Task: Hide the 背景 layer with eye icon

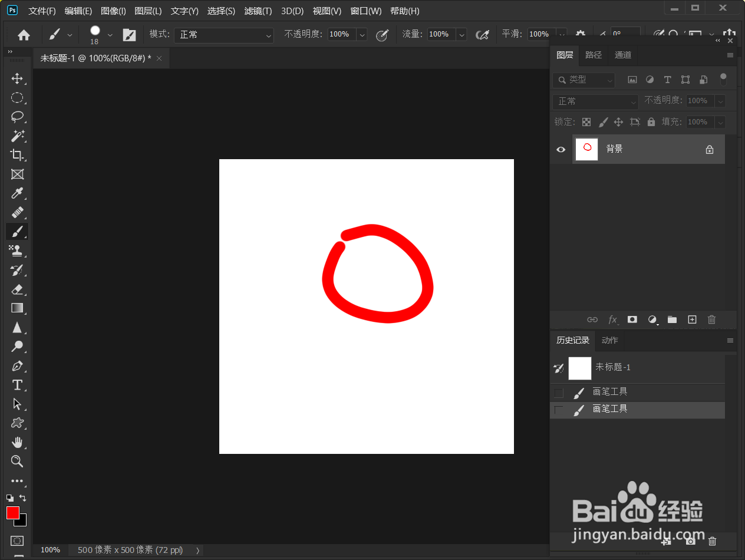Action: pyautogui.click(x=561, y=150)
